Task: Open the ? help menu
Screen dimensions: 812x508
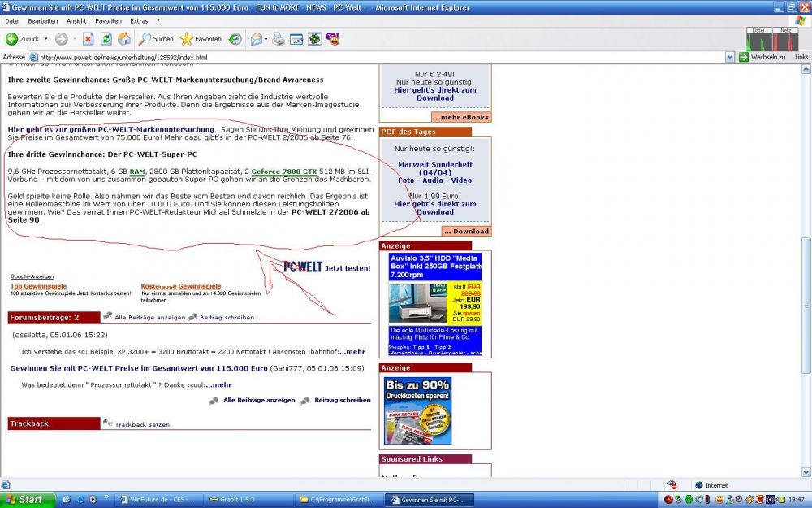Action: point(158,21)
